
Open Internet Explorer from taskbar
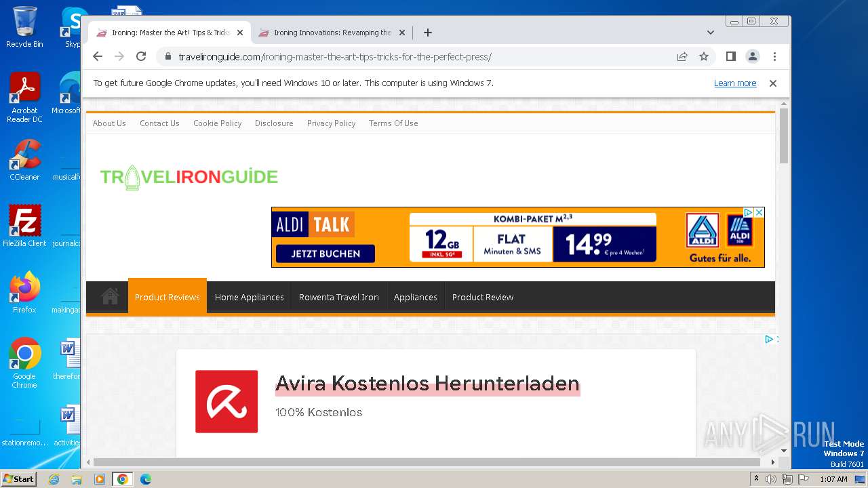coord(54,479)
